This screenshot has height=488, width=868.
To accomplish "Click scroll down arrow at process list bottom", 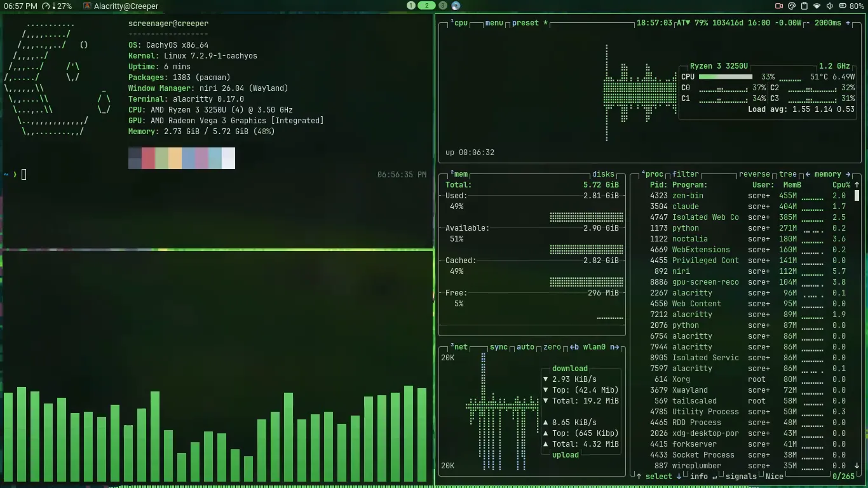I will (x=857, y=466).
